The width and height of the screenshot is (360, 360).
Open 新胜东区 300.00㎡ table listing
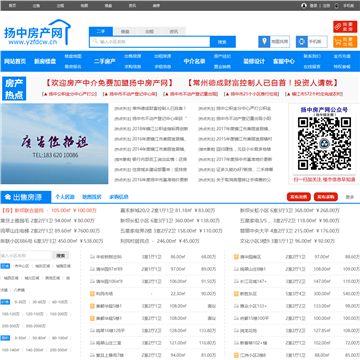297,294
